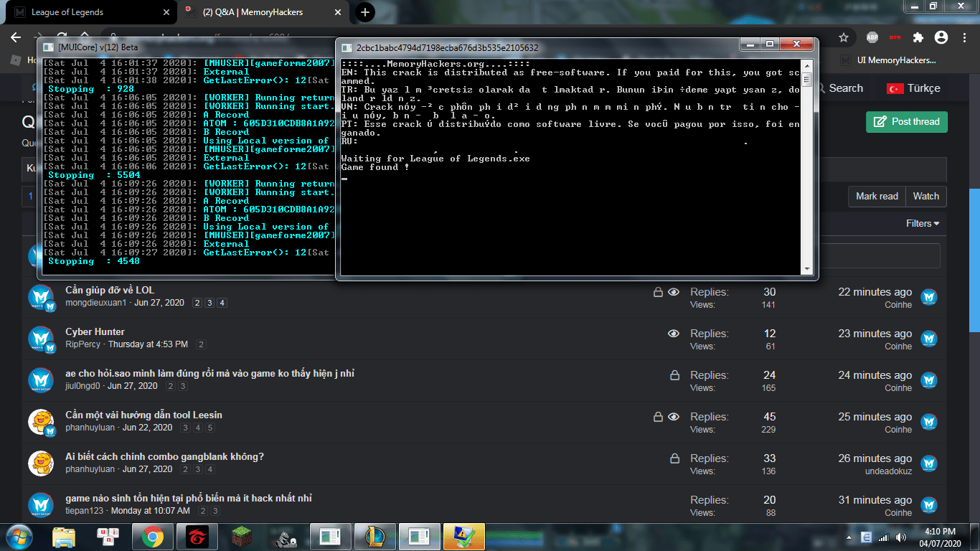The image size is (980, 551).
Task: Open thread about game sinh tồn ít hack nhất
Action: 189,498
